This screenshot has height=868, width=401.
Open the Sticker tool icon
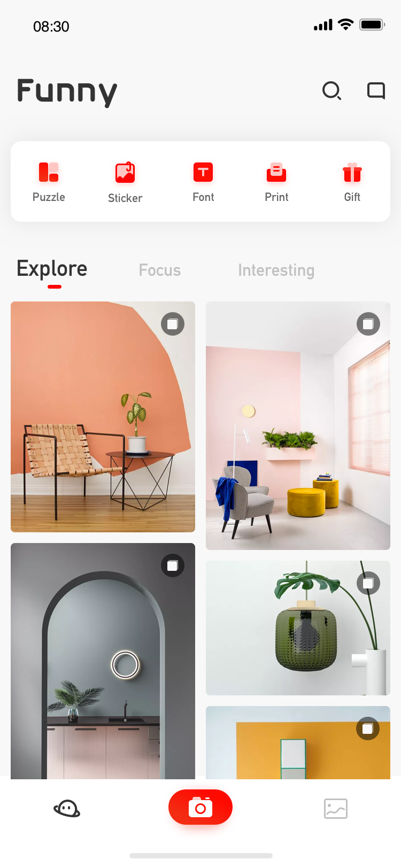click(x=125, y=173)
